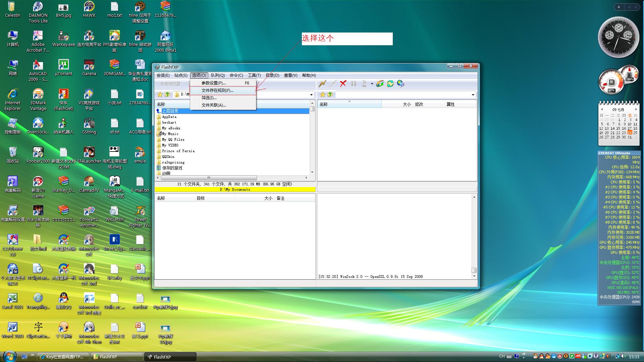Click the log pane vertical scrollbar thumb

[x=474, y=270]
